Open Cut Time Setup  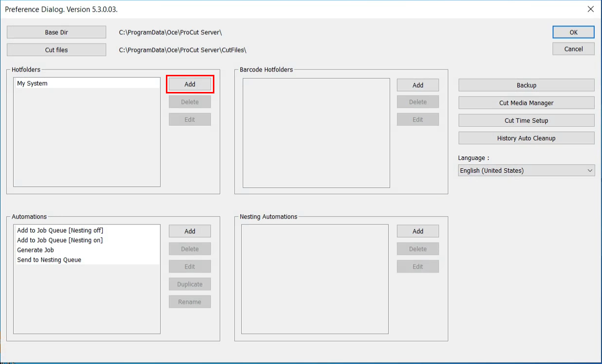(x=526, y=120)
